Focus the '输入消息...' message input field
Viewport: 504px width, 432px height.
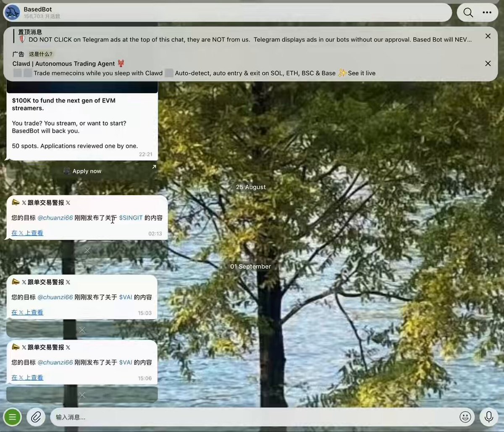coord(255,417)
